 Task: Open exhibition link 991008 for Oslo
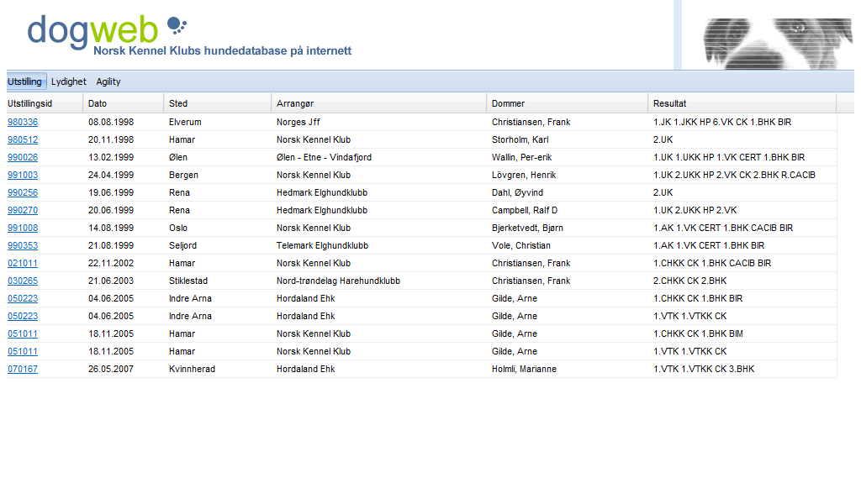click(23, 228)
